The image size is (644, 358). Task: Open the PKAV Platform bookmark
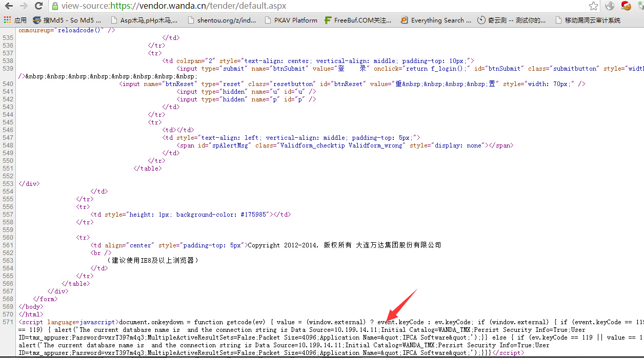[291, 20]
